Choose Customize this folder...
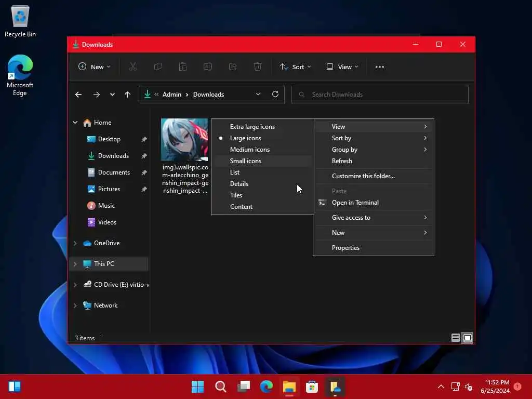532x399 pixels. [374, 176]
